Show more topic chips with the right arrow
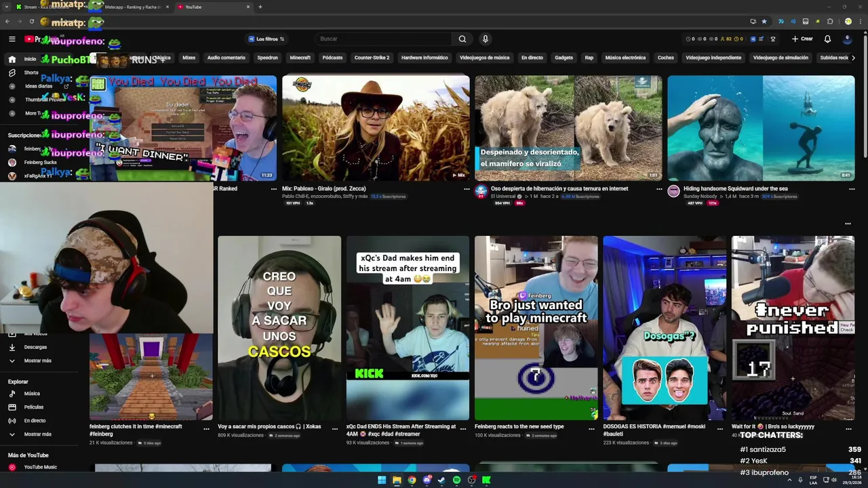Image resolution: width=868 pixels, height=488 pixels. [x=853, y=58]
